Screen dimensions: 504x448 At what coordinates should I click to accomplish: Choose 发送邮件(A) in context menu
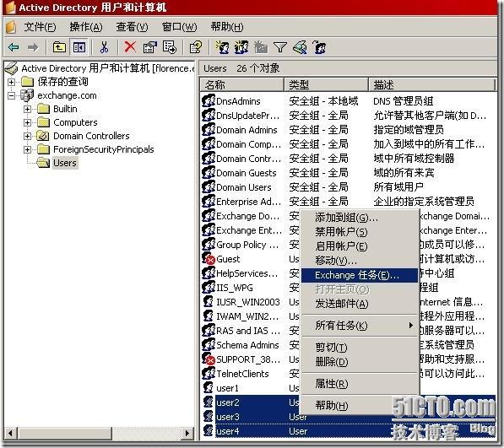tap(360, 304)
